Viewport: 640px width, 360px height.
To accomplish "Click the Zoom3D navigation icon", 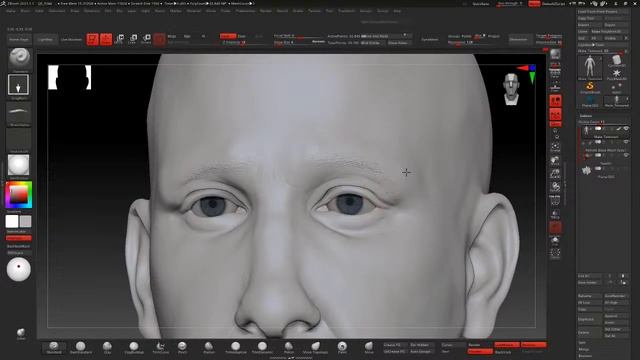I will tap(555, 173).
